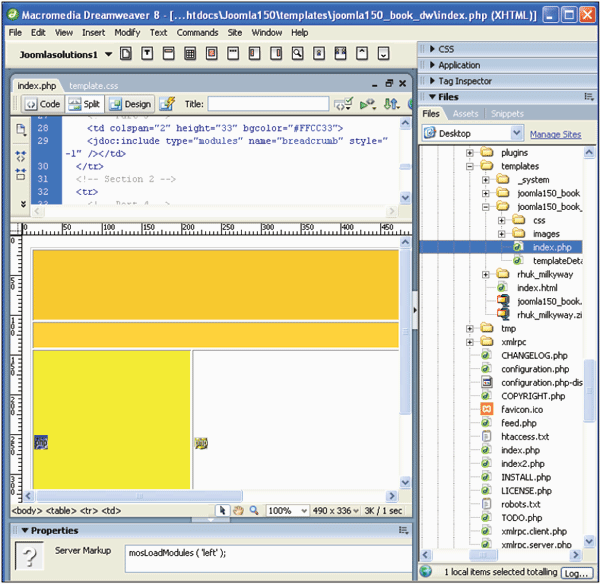
Task: Select the <body> tag in tag selector
Action: 27,511
